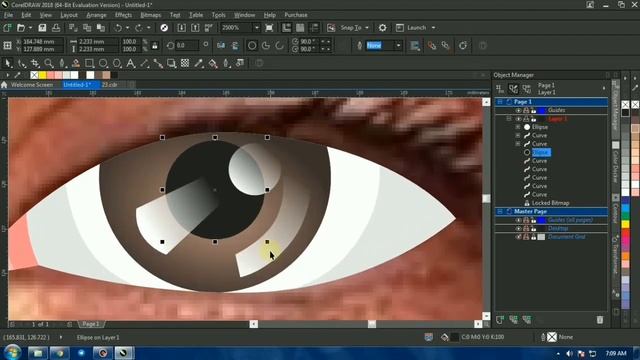Open the Effects menu
The width and height of the screenshot is (640, 360).
pyautogui.click(x=123, y=15)
